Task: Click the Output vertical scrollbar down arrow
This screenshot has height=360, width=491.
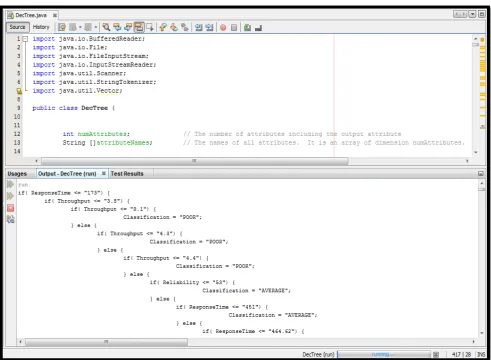Action: [x=482, y=333]
